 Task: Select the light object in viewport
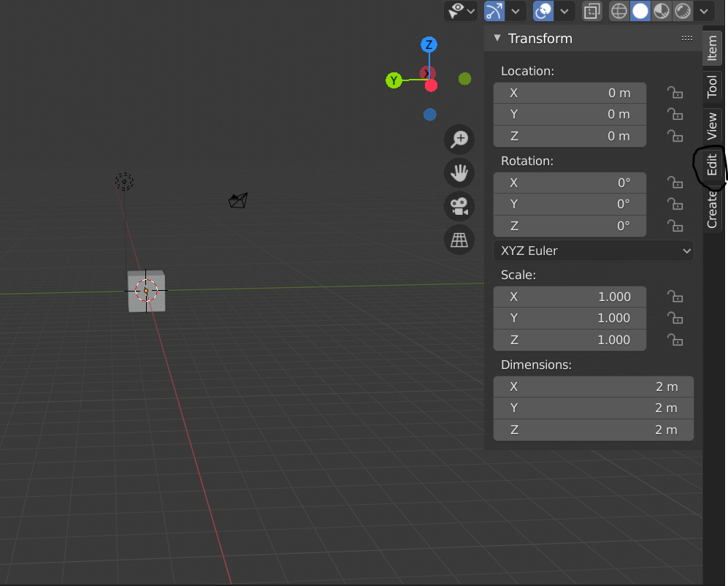click(x=124, y=182)
